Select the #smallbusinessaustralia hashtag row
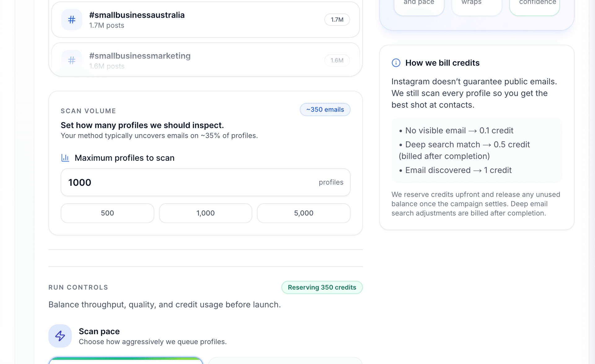Viewport: 595px width, 364px height. click(205, 20)
